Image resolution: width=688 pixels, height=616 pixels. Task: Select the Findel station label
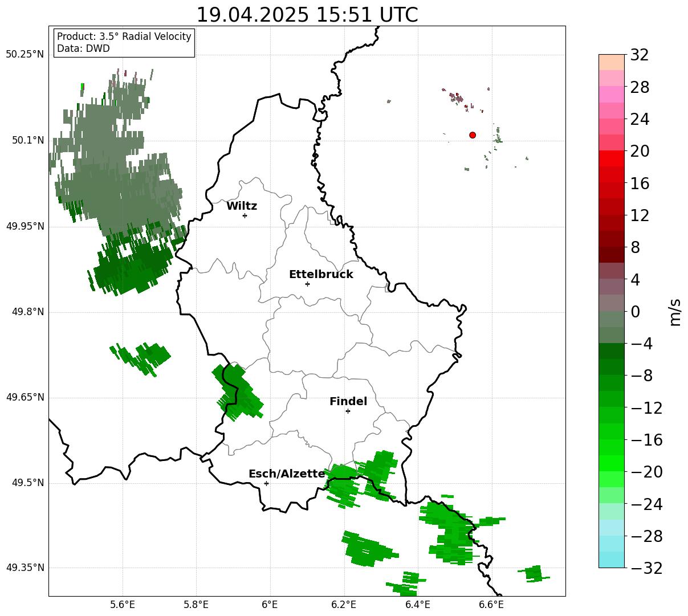(348, 402)
